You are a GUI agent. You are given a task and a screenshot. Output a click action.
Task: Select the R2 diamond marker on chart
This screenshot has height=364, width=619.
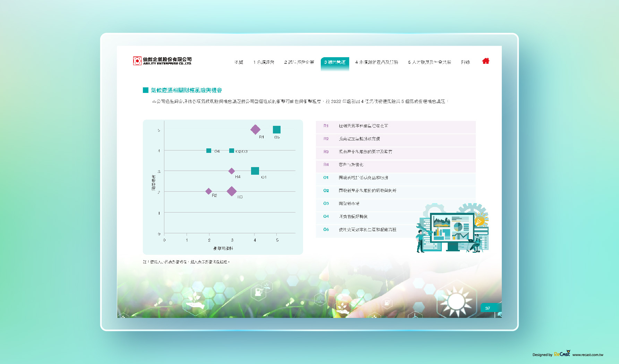coord(208,191)
